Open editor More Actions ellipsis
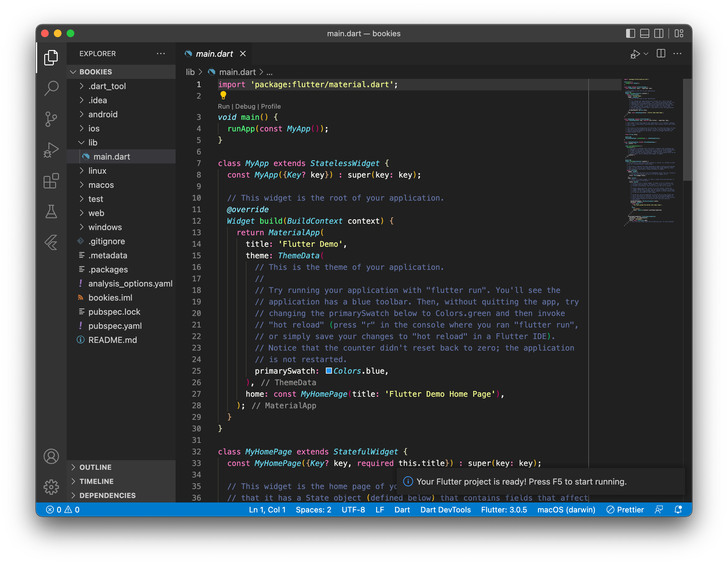The width and height of the screenshot is (728, 564). tap(677, 53)
